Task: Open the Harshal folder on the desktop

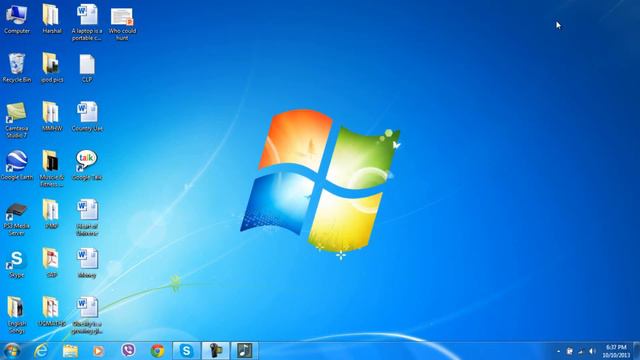Action: [x=51, y=20]
